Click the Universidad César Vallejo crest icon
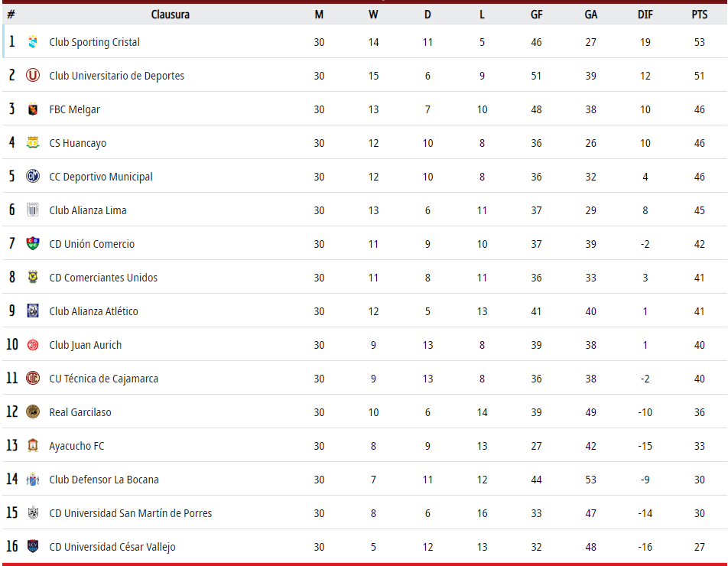728x566 pixels. tap(33, 547)
